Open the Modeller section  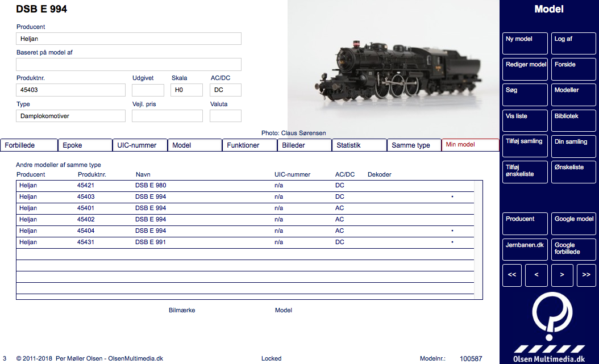(573, 95)
